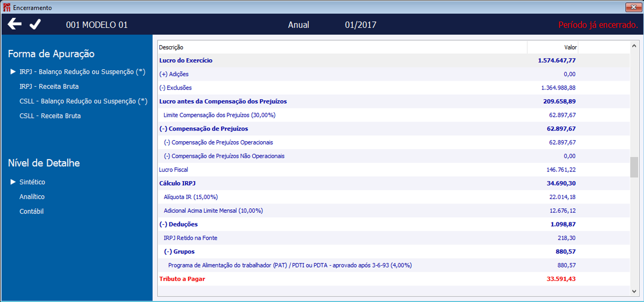
Task: Click value 218,30
Action: pos(568,238)
